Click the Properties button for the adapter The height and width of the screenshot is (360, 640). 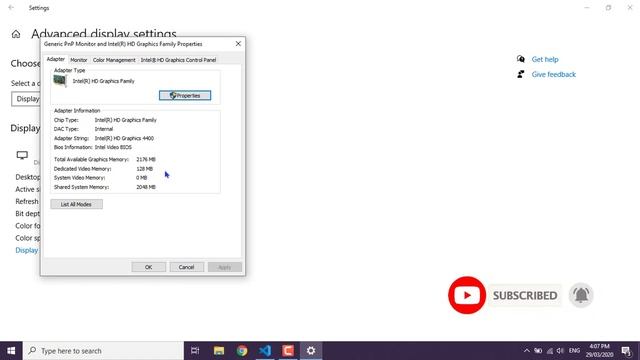[185, 96]
